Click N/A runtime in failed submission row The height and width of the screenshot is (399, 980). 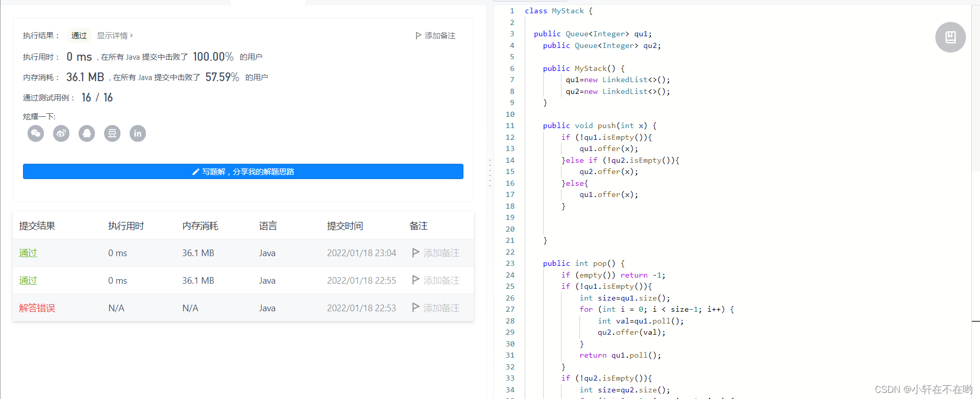pyautogui.click(x=116, y=308)
